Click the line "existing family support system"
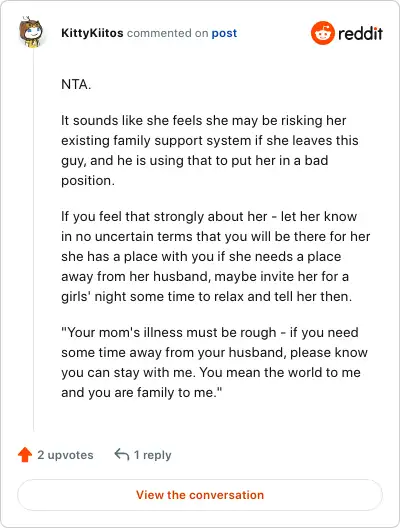400x528 pixels. 210,141
